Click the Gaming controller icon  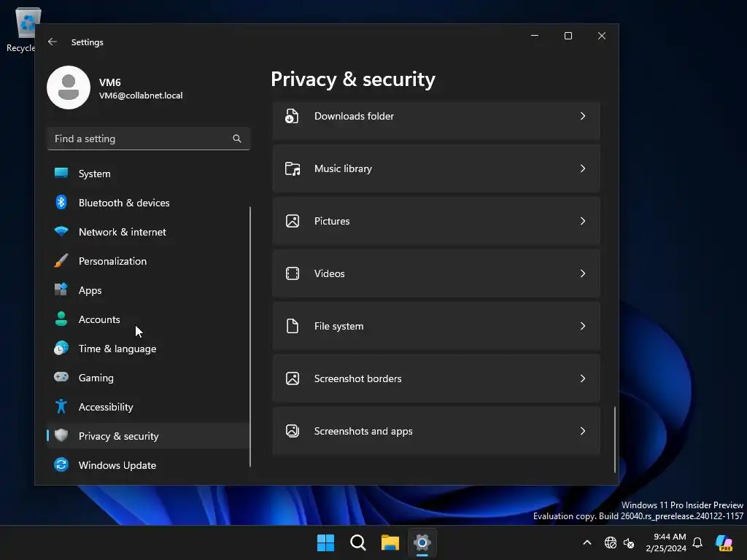(61, 377)
